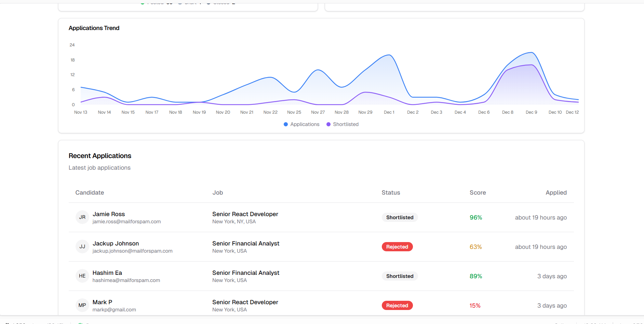Screen dimensions: 644x324
Task: Click Jackup Johnson's JJ avatar circle
Action: pos(82,246)
